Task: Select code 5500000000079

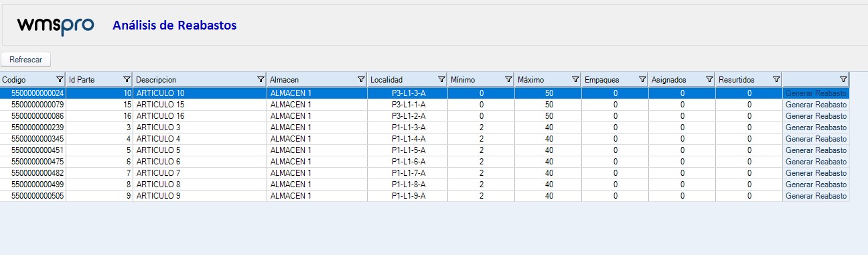Action: coord(33,105)
